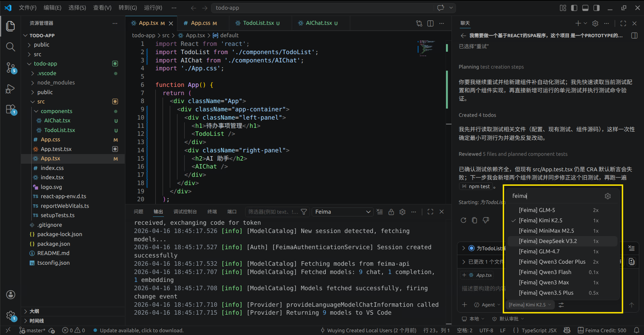
Task: Open the Feima output channel dropdown
Action: [342, 212]
